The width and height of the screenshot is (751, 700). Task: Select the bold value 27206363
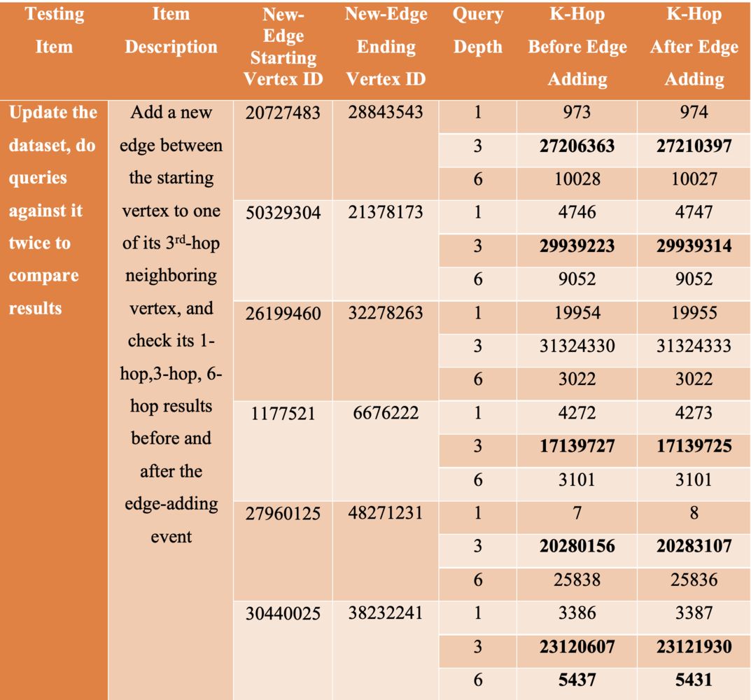pyautogui.click(x=577, y=146)
